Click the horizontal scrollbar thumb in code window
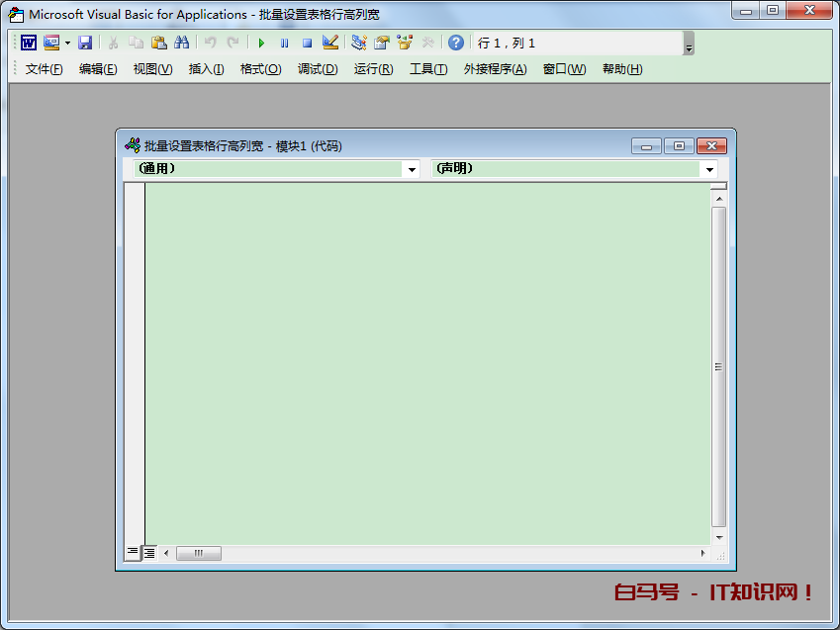The width and height of the screenshot is (840, 630). tap(198, 553)
